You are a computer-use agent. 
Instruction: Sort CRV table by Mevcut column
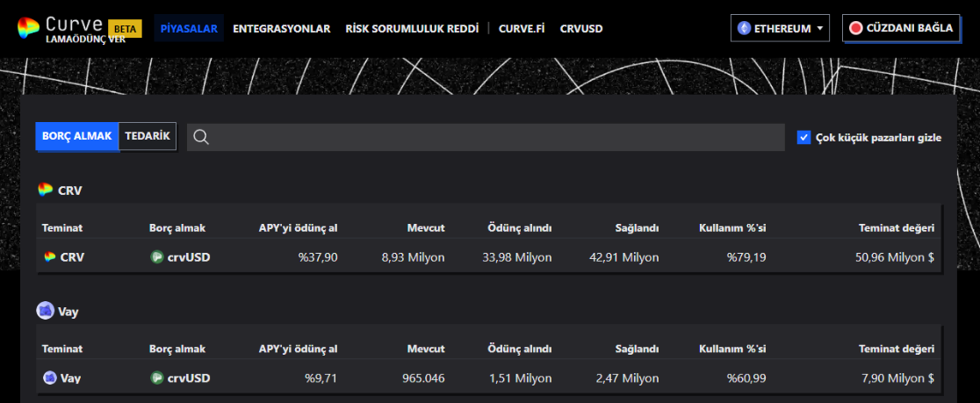click(426, 228)
